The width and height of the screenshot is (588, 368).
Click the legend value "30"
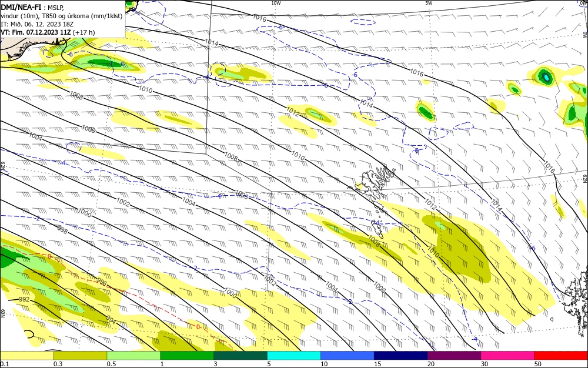tap(485, 364)
